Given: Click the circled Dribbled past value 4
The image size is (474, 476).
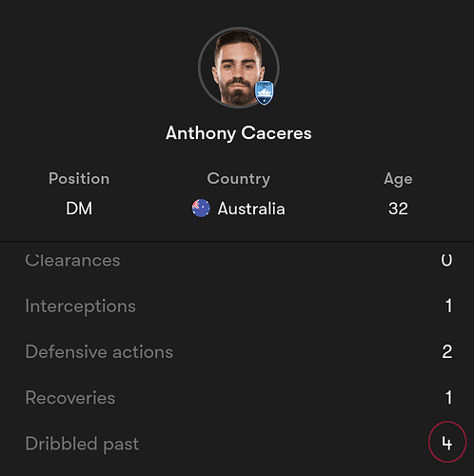Looking at the screenshot, I should pos(447,442).
